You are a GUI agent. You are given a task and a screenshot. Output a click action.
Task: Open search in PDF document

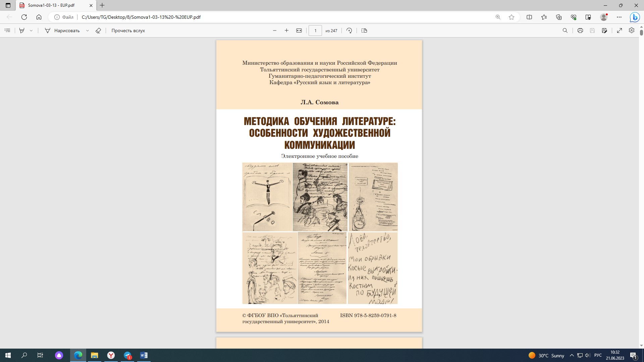point(565,31)
